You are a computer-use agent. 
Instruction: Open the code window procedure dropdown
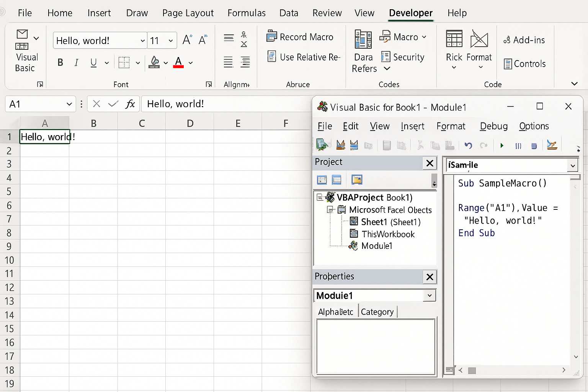coord(573,166)
